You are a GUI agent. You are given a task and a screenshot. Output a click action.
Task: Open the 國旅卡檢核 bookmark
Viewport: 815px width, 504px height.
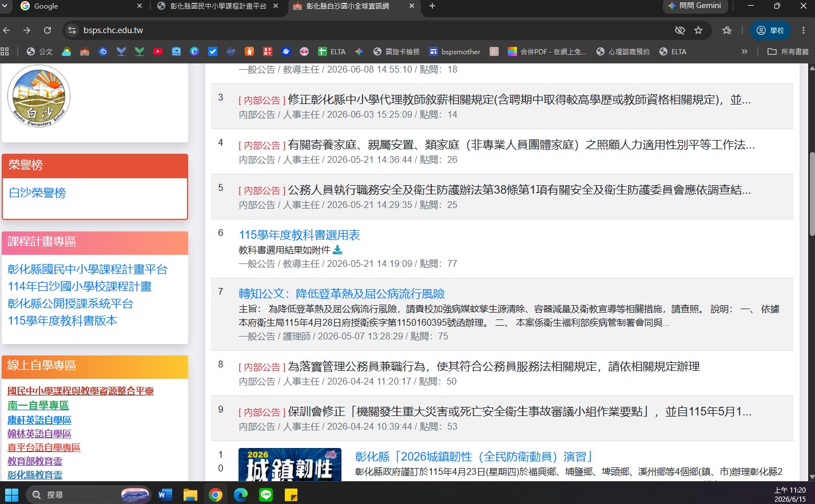(396, 51)
